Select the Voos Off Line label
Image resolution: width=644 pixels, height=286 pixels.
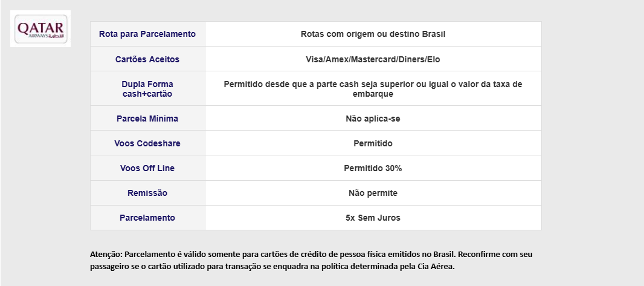coord(147,168)
